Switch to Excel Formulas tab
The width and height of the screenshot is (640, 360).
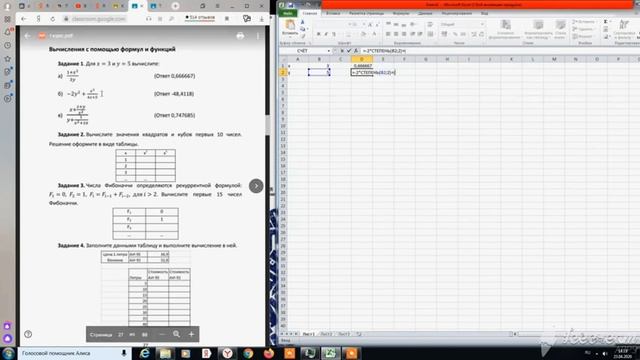[400, 13]
